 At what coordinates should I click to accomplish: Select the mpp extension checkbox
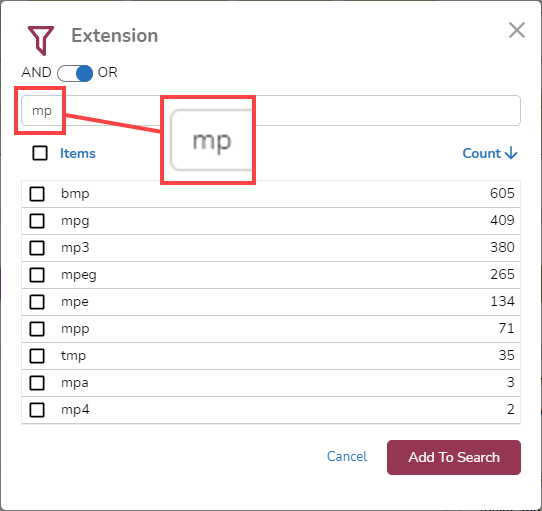(x=37, y=329)
